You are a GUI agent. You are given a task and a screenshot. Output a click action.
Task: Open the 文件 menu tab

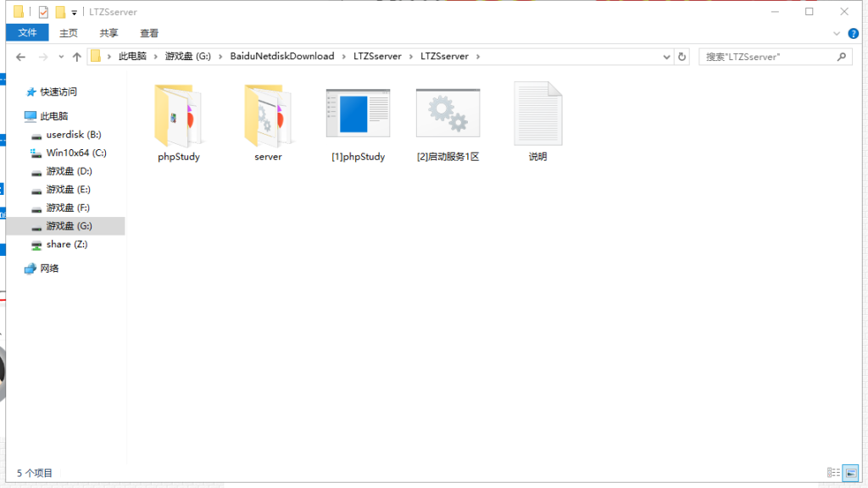[x=27, y=33]
